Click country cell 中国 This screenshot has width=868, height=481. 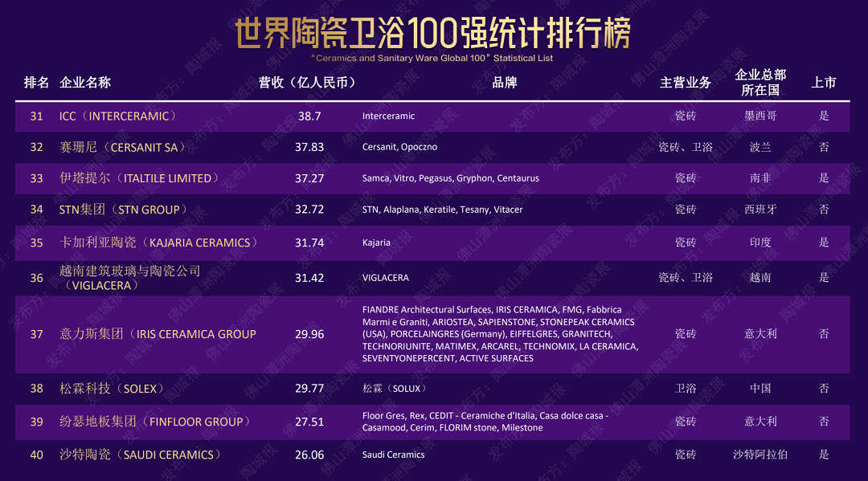(x=760, y=389)
